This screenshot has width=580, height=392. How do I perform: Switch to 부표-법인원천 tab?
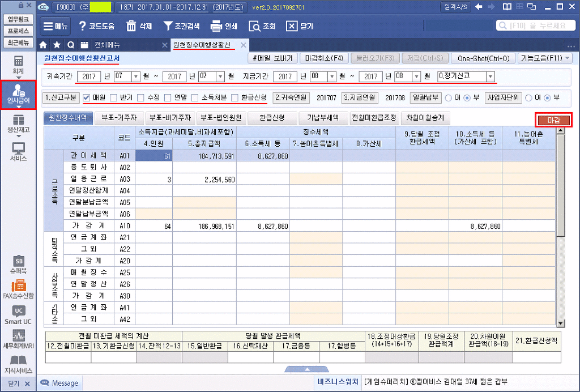coord(221,118)
